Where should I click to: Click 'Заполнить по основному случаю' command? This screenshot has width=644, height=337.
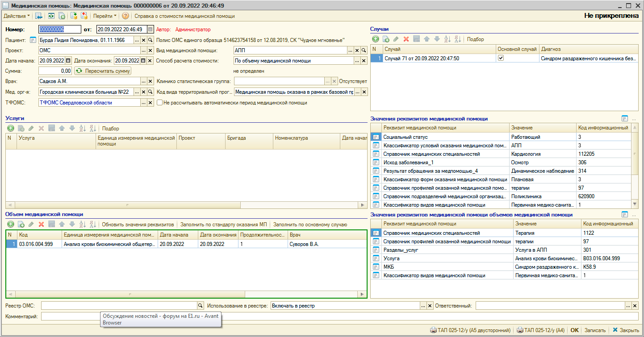click(310, 225)
